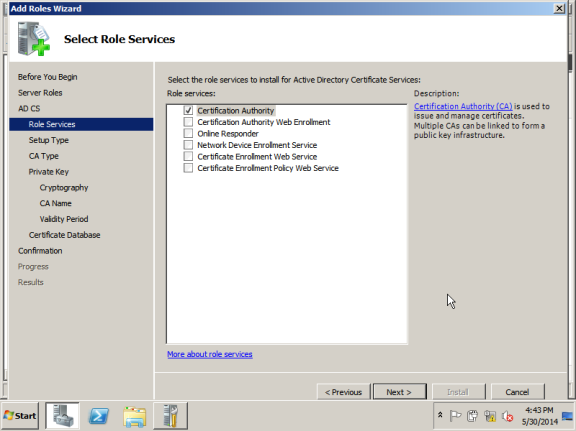Follow the Certification Authority (CA) description link
This screenshot has width=576, height=431.
coord(463,106)
